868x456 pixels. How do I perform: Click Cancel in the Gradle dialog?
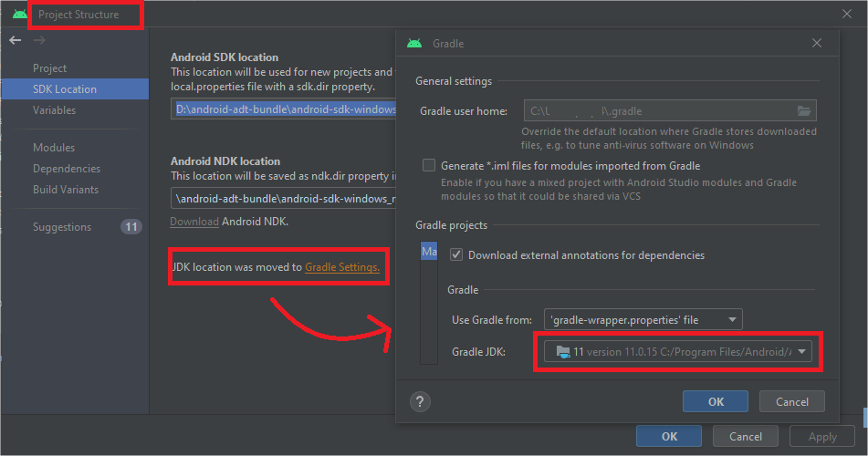[791, 402]
